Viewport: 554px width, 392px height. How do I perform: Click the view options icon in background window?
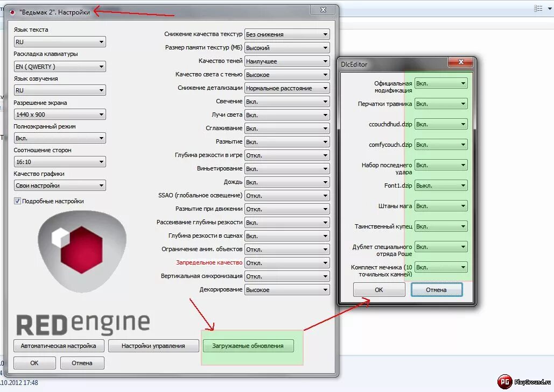click(x=538, y=9)
